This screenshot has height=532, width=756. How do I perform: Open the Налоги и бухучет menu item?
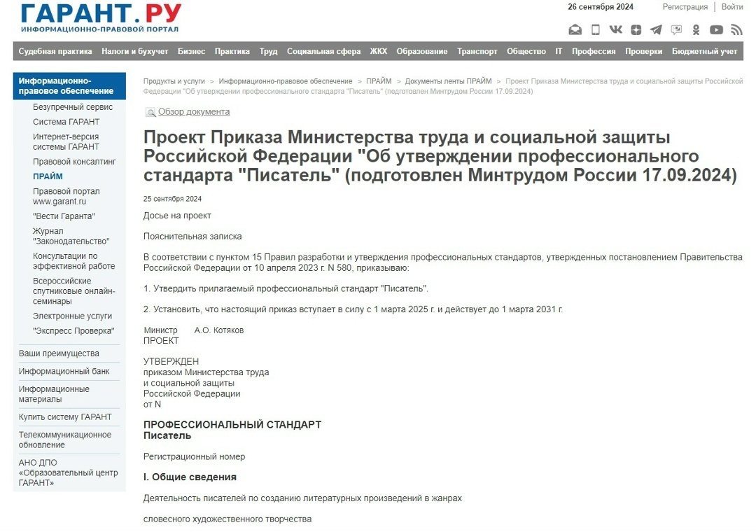click(134, 51)
